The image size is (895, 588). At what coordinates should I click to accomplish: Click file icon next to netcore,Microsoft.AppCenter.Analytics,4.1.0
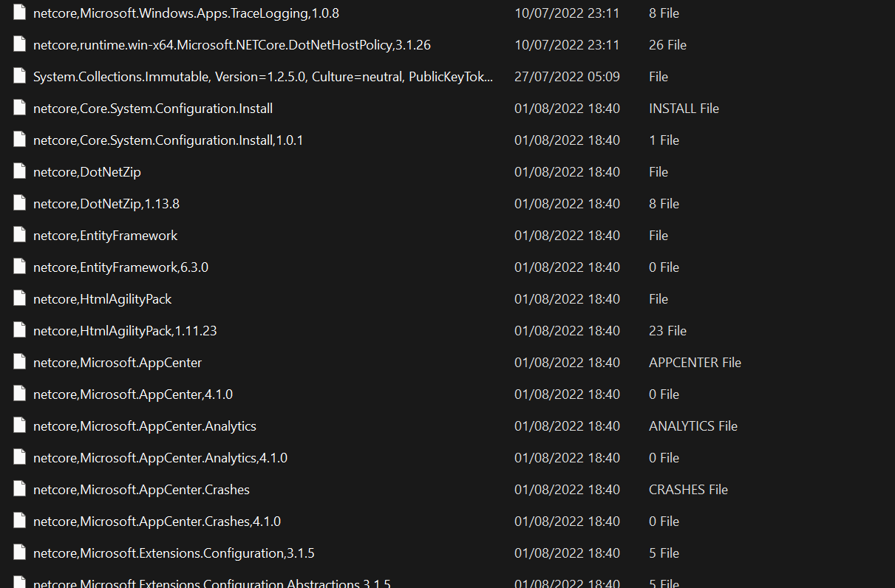(20, 458)
